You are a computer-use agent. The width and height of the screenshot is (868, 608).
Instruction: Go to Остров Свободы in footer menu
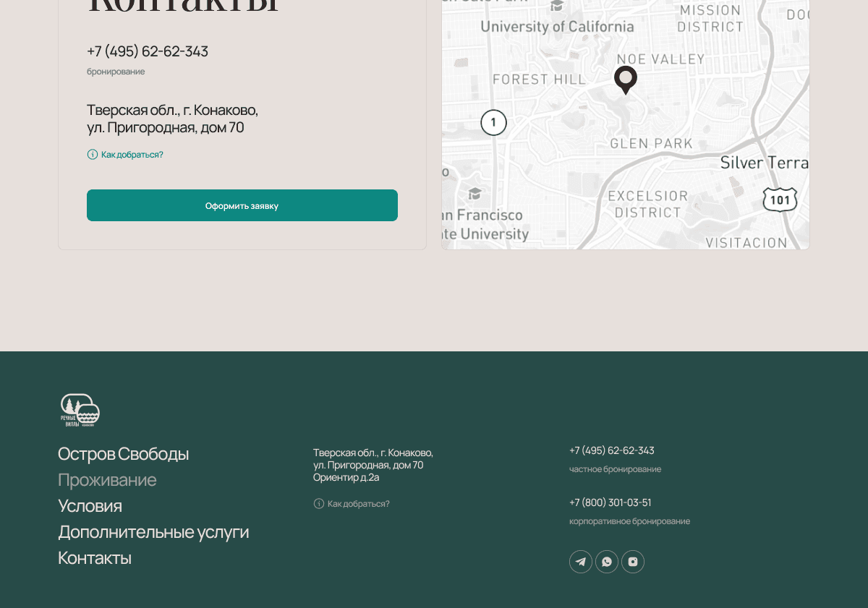point(123,454)
